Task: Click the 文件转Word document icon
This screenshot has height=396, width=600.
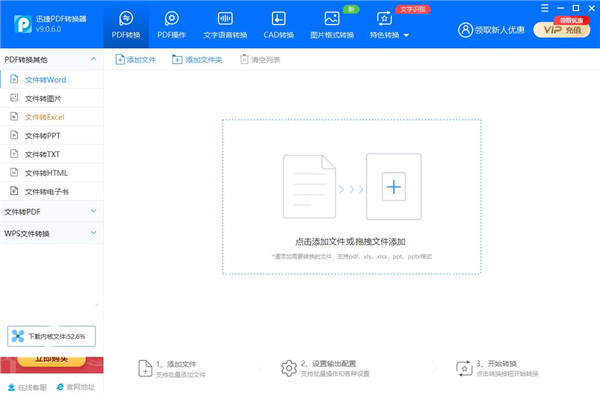Action: pos(14,79)
